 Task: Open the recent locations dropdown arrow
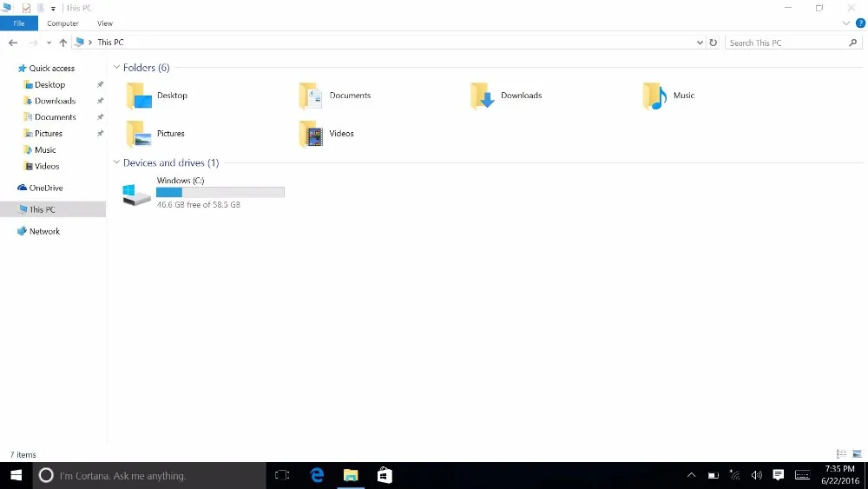49,43
